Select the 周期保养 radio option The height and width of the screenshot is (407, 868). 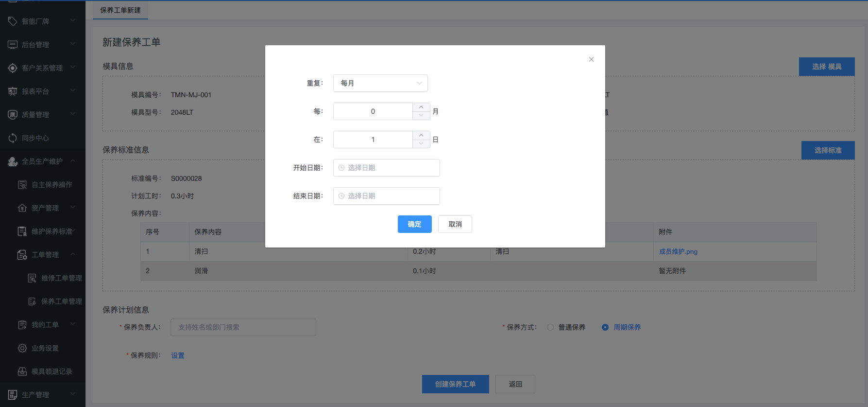point(605,327)
